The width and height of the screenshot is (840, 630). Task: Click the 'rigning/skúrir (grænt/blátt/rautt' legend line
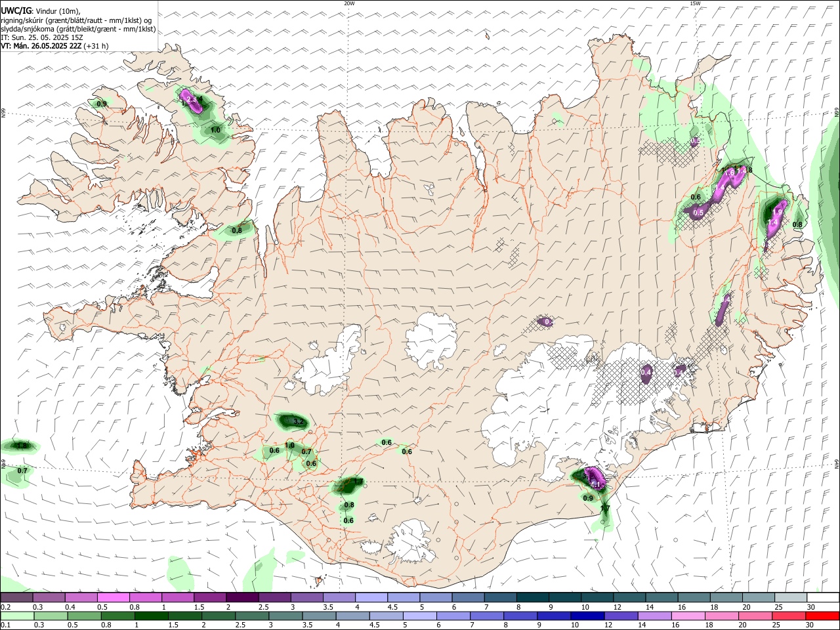[77, 20]
